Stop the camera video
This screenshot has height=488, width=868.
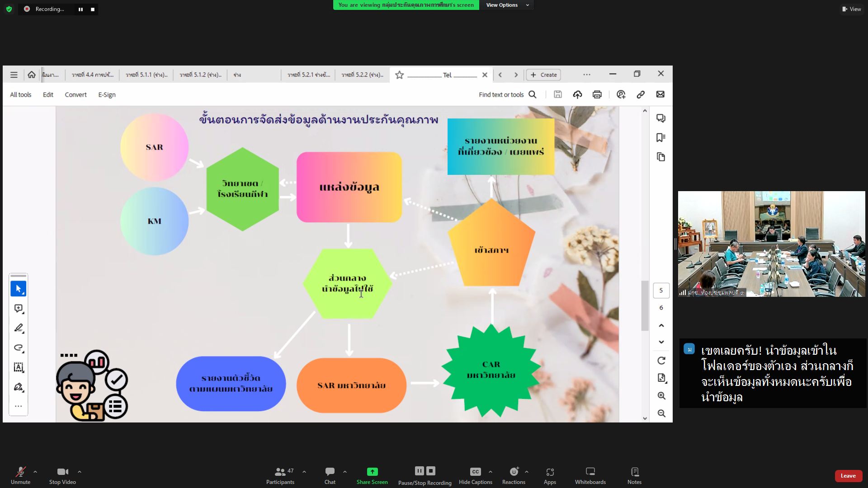62,475
